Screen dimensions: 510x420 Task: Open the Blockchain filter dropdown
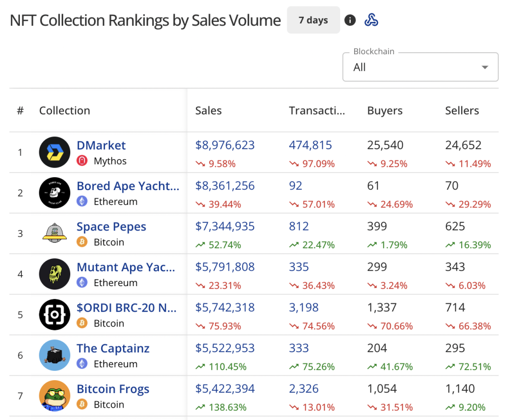click(420, 66)
